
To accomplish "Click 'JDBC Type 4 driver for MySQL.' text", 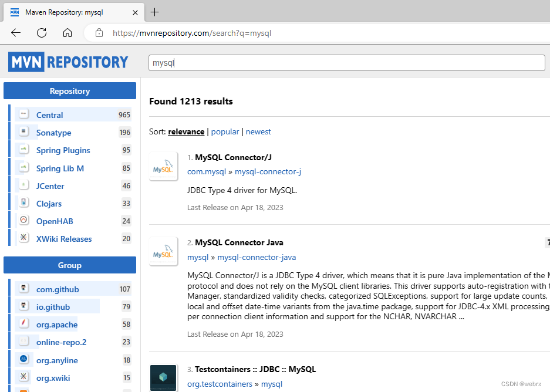I will [242, 190].
